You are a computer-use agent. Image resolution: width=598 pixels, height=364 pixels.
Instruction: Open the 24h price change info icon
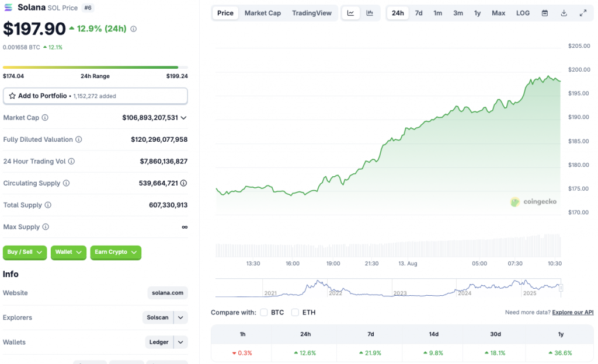tap(134, 29)
